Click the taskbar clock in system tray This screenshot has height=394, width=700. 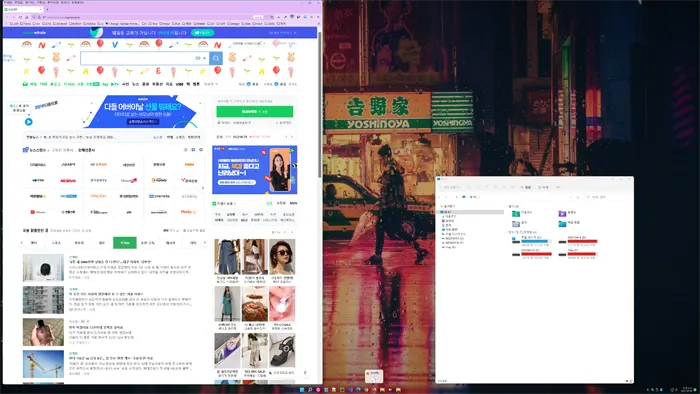[x=687, y=390]
